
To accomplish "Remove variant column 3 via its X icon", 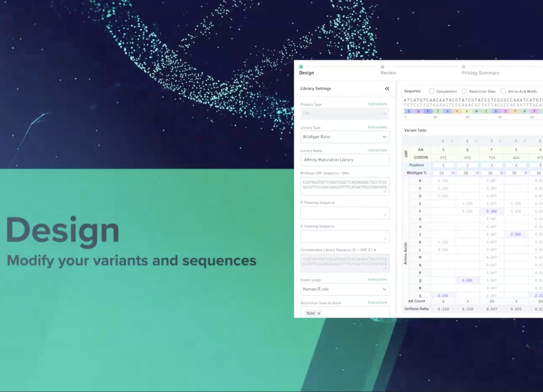I will tap(500, 141).
